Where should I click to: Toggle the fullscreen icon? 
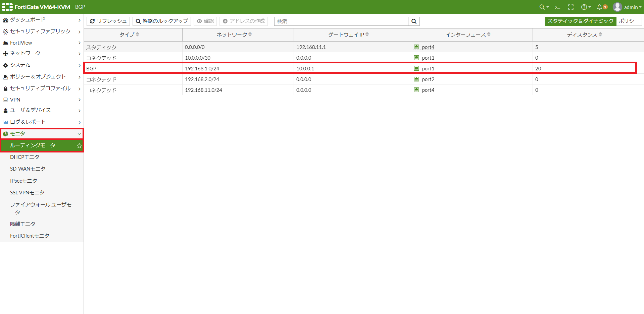(571, 7)
